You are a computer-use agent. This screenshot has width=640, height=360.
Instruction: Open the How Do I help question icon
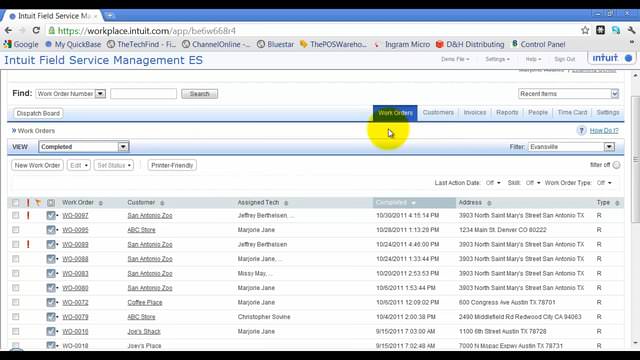581,131
